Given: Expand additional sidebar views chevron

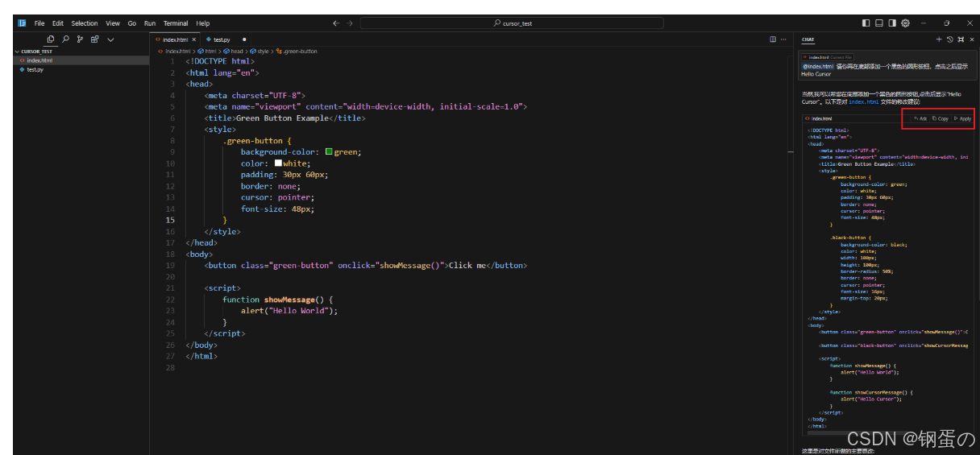Looking at the screenshot, I should point(110,39).
